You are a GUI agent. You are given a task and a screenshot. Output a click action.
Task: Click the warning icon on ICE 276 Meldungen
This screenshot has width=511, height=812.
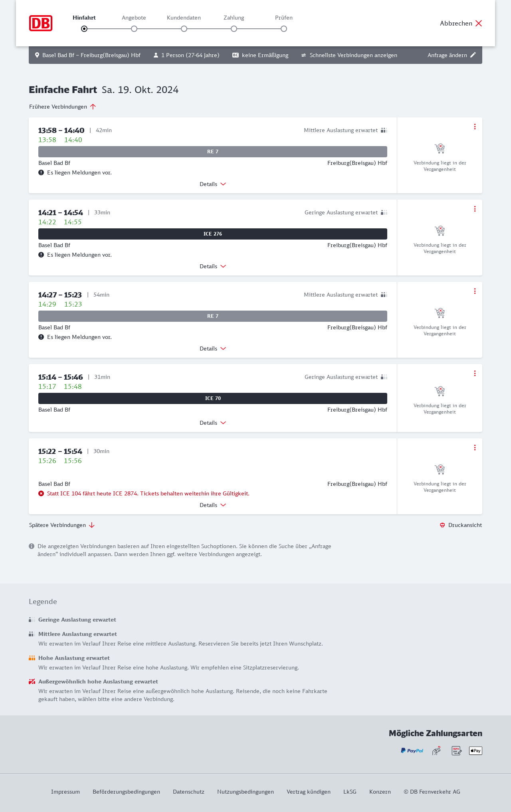[x=41, y=255]
